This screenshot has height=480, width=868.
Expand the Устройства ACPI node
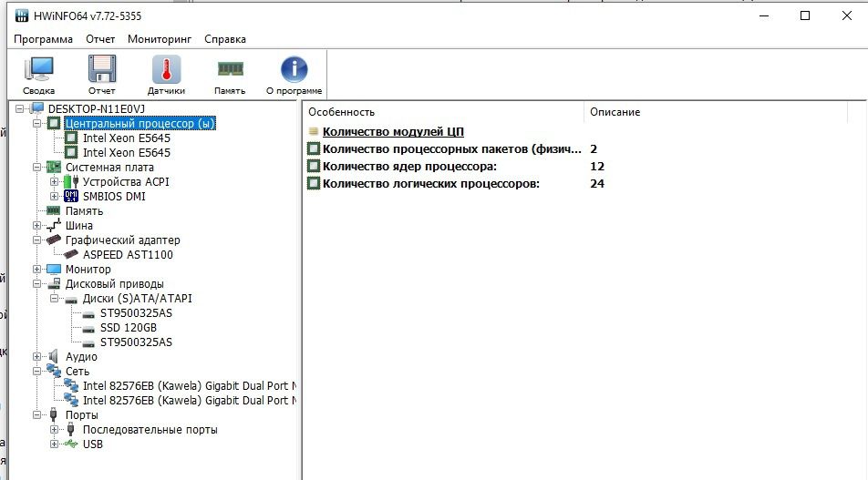pyautogui.click(x=54, y=181)
